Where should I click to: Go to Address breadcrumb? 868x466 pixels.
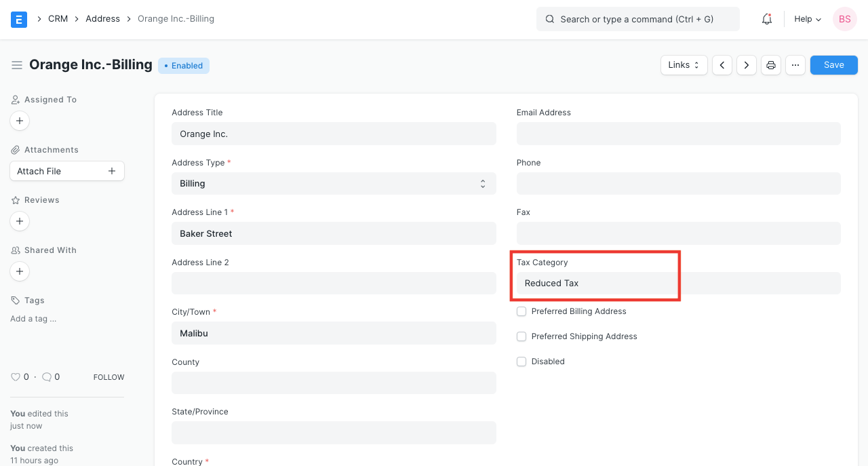click(x=102, y=19)
